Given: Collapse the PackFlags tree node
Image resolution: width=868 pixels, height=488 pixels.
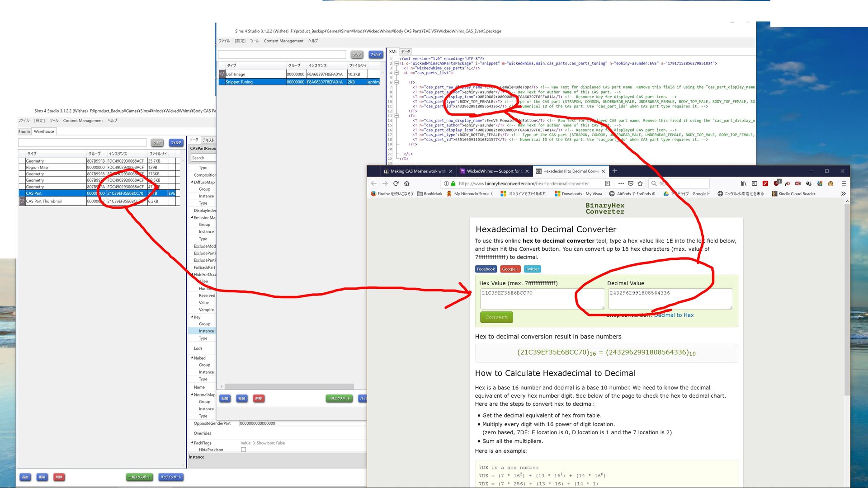Looking at the screenshot, I should tap(192, 443).
